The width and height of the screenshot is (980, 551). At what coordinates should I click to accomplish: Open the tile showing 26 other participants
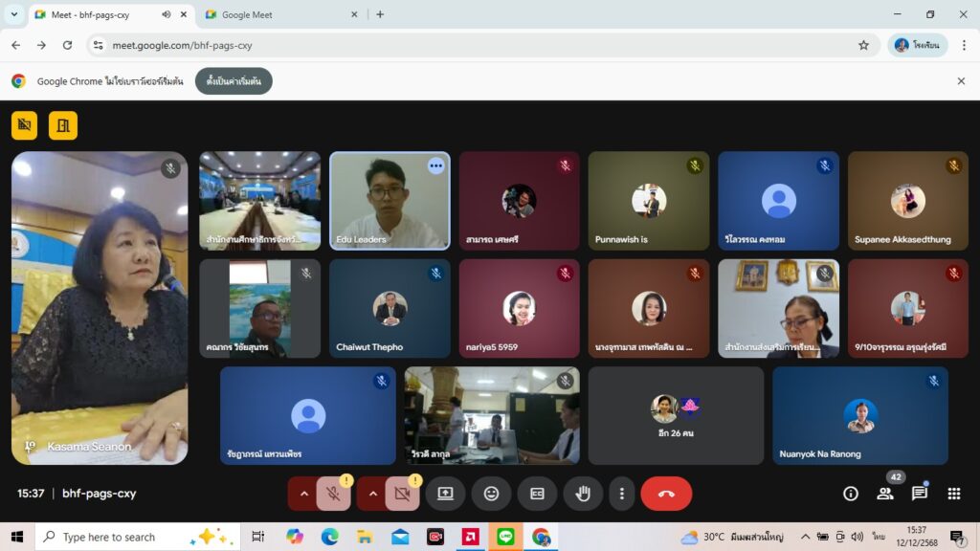[676, 415]
